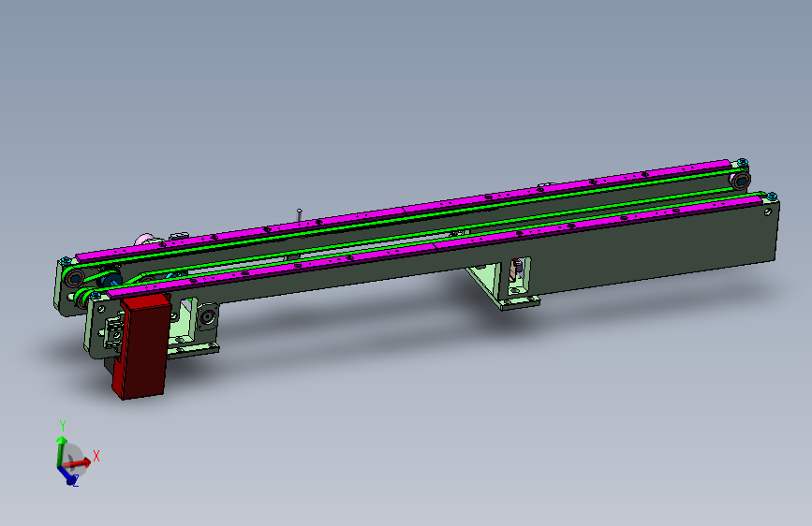Select the small vertical pin above the rear rail
812x526 pixels.
300,215
